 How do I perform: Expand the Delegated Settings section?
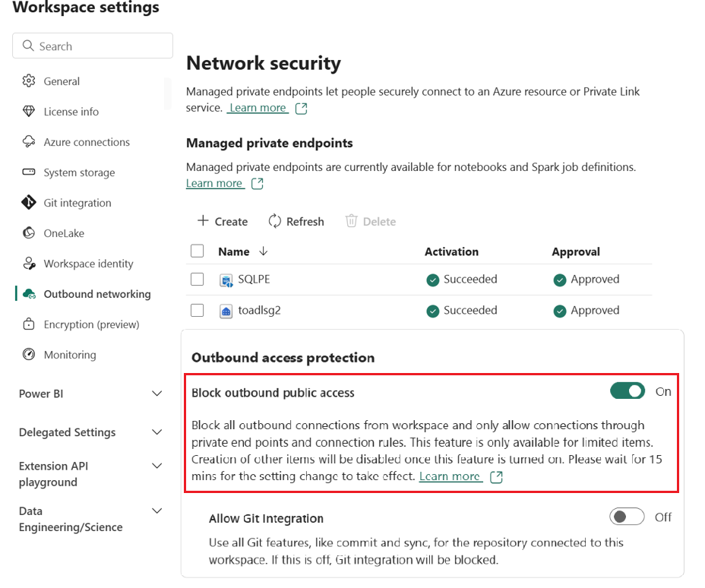pyautogui.click(x=157, y=432)
